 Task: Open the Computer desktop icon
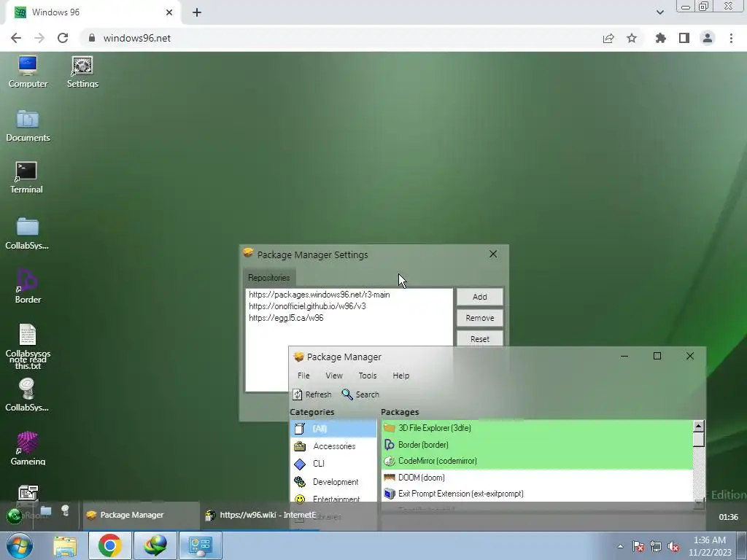coord(28,72)
